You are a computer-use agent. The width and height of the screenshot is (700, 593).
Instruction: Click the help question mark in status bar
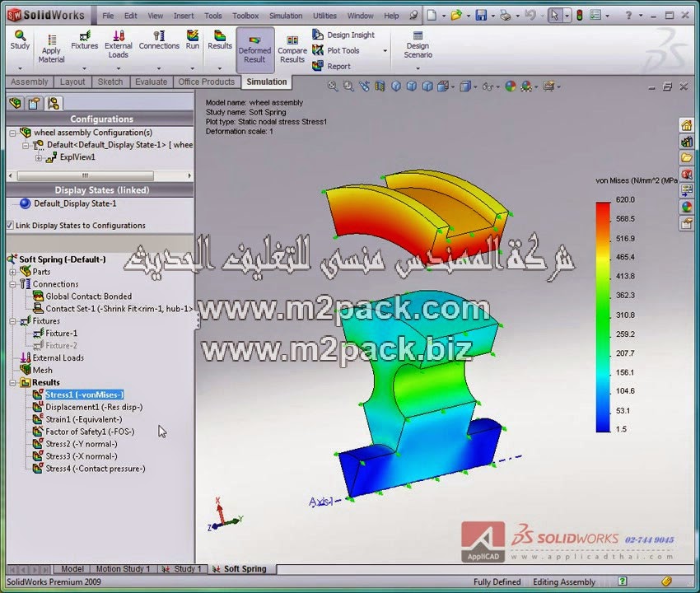coord(623,581)
